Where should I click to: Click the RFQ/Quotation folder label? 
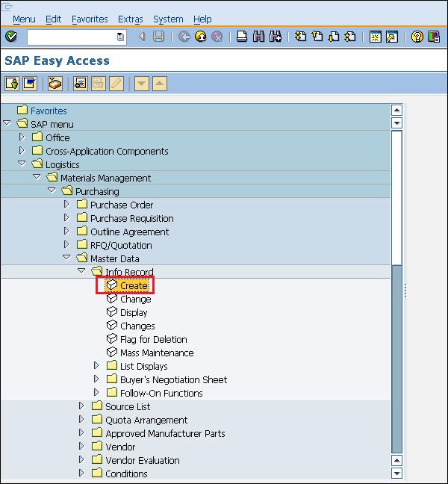(x=121, y=246)
